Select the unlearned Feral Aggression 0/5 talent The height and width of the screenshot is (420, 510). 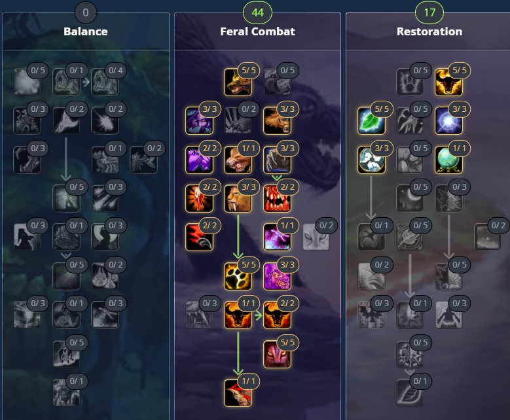[x=277, y=82]
